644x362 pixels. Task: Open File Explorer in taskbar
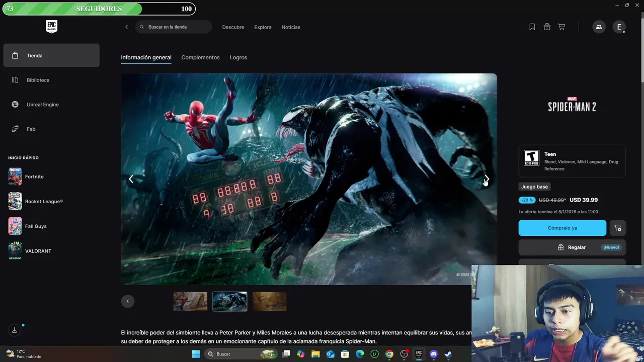pos(315,354)
